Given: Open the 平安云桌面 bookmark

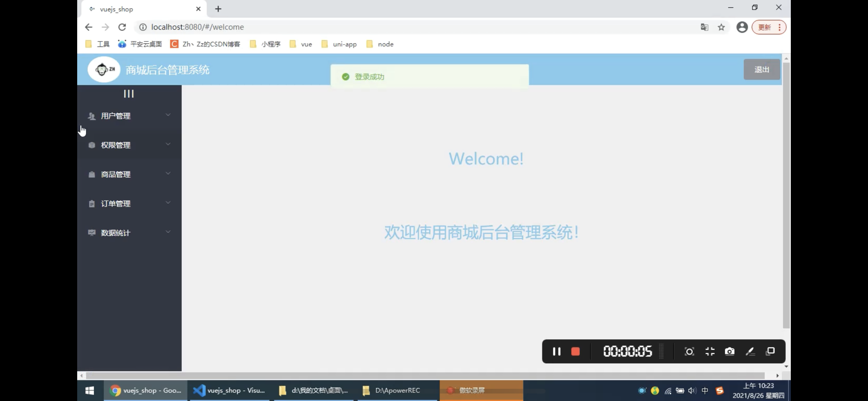Looking at the screenshot, I should click(140, 44).
